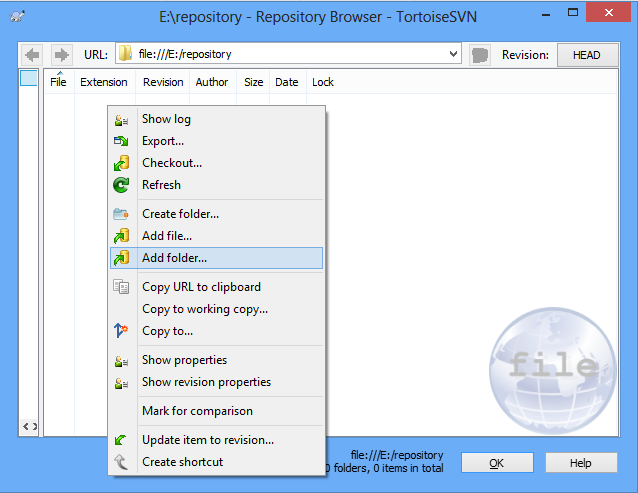Image resolution: width=638 pixels, height=493 pixels.
Task: Close the Repository Browser window
Action: [x=609, y=13]
